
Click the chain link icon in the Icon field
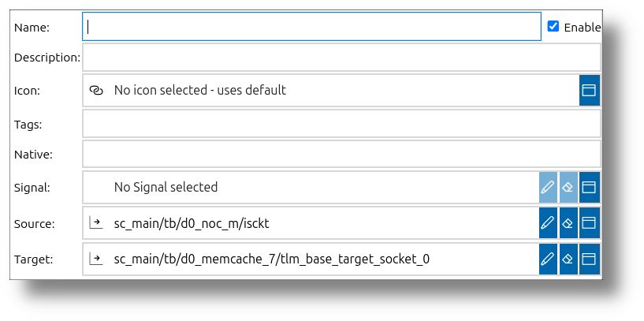(x=95, y=91)
